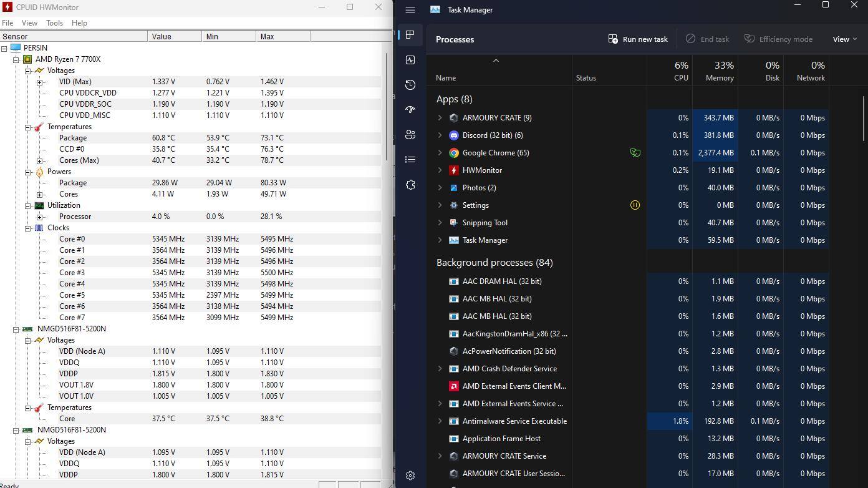The height and width of the screenshot is (488, 868).
Task: Open the Performance page in Task Manager sidebar
Action: click(x=410, y=60)
